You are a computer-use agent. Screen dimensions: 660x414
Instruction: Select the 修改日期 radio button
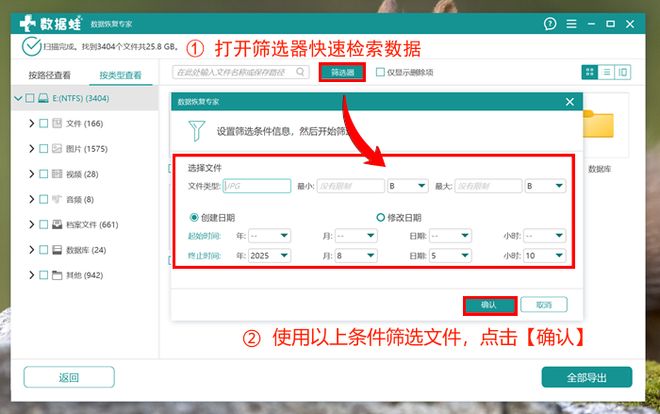(381, 218)
